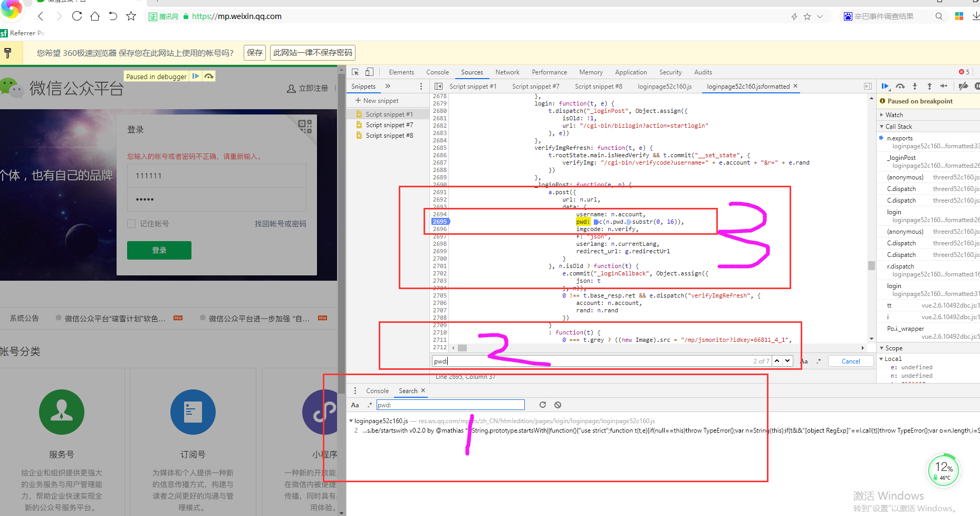Click 保存 on the password prompt
980x516 pixels.
[255, 53]
